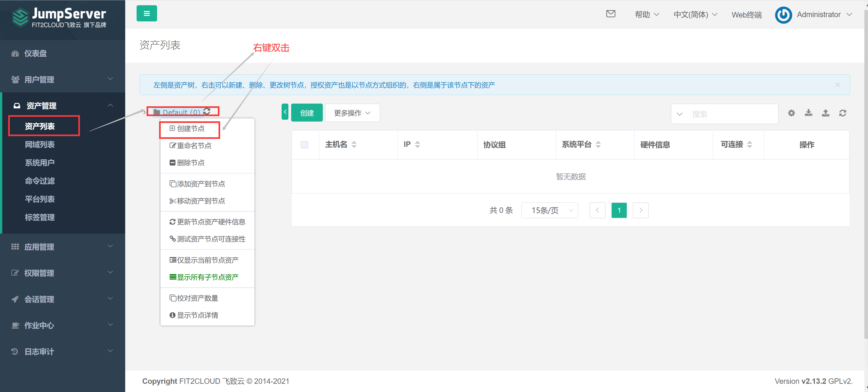This screenshot has height=392, width=868.
Task: Sort the table by the 主机名 column
Action: [x=354, y=145]
